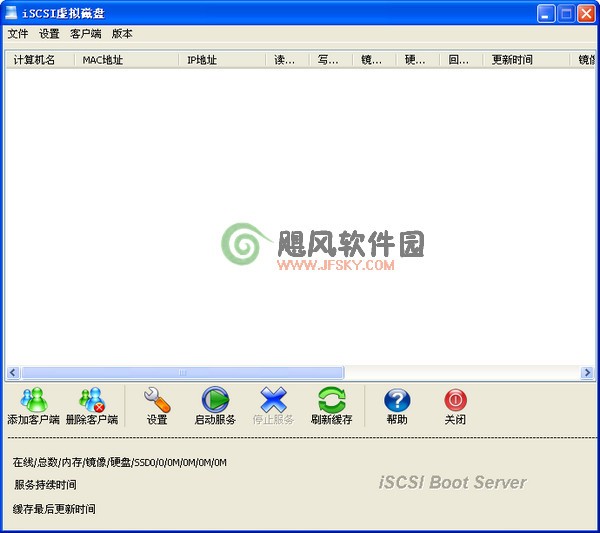Maximize the iSCSI虚拟磁盘 window
The width and height of the screenshot is (600, 533).
566,14
